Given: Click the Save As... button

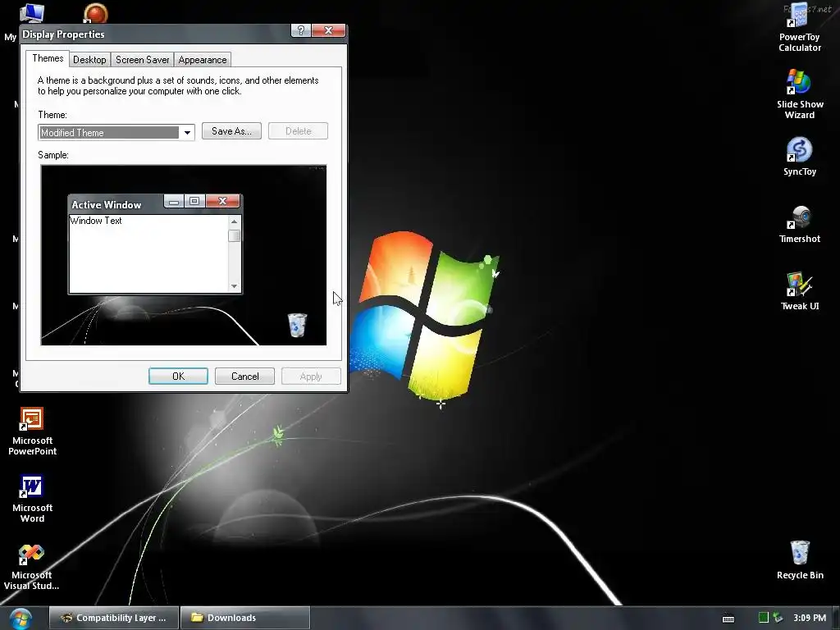Looking at the screenshot, I should click(231, 131).
